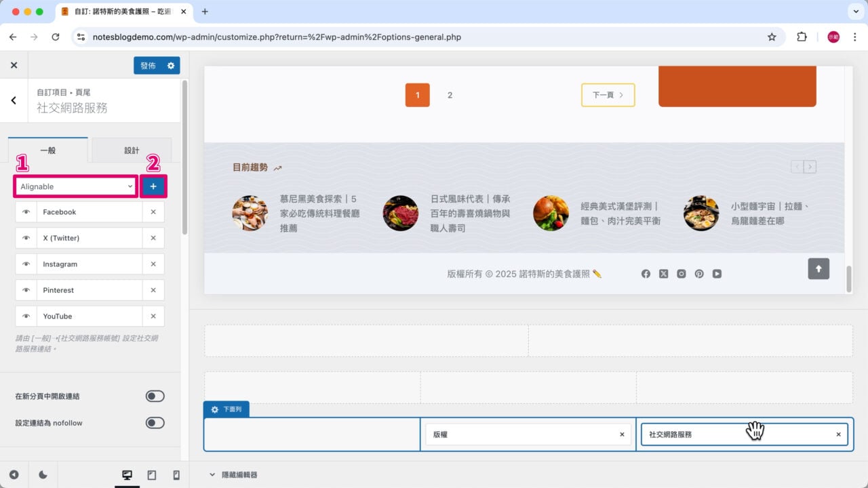
Task: Enable 在新分頁中開啟連結 toggle
Action: (x=155, y=396)
